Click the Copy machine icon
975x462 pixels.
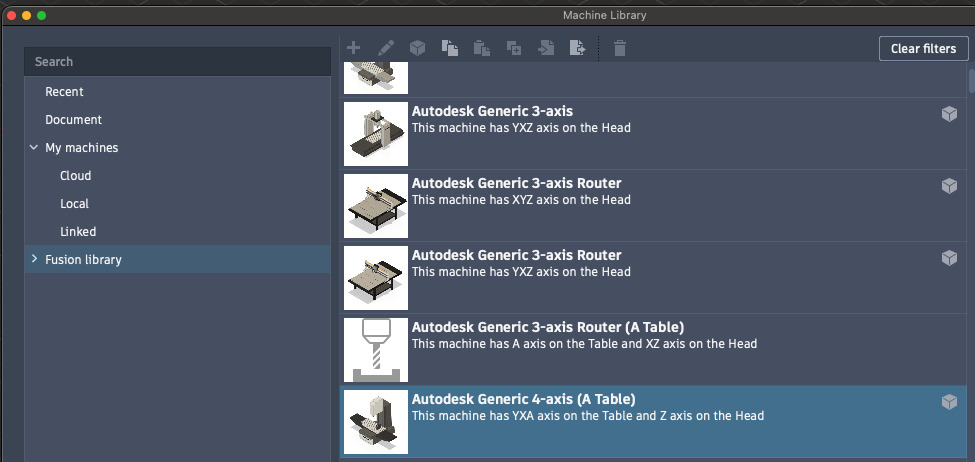(450, 48)
